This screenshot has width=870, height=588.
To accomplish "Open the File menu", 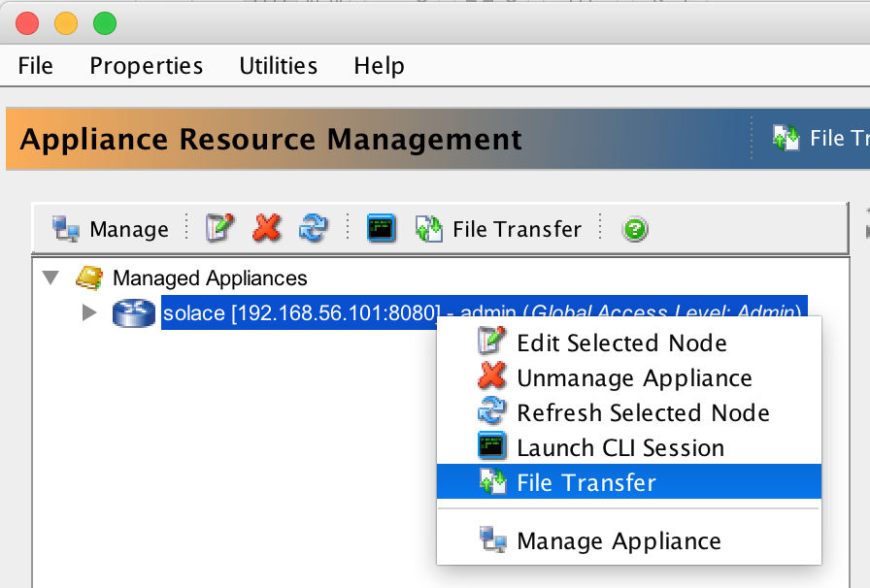I will click(36, 66).
